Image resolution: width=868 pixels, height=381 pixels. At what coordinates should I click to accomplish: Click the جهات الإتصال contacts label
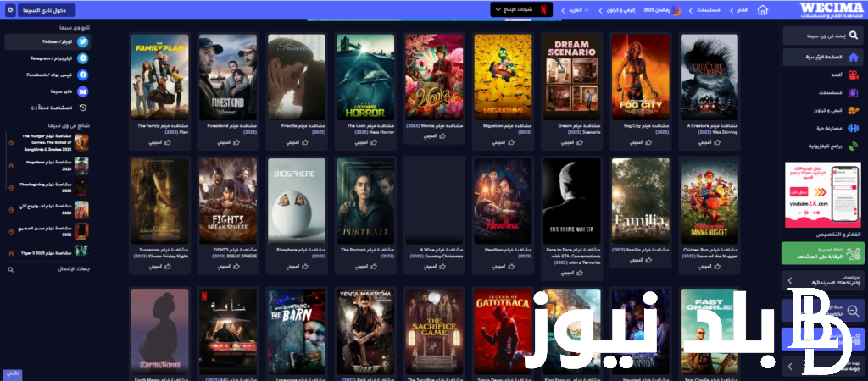point(74,269)
